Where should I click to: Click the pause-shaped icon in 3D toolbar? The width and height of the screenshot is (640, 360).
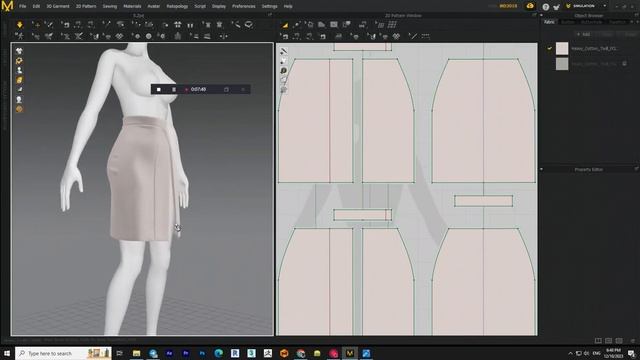190,25
